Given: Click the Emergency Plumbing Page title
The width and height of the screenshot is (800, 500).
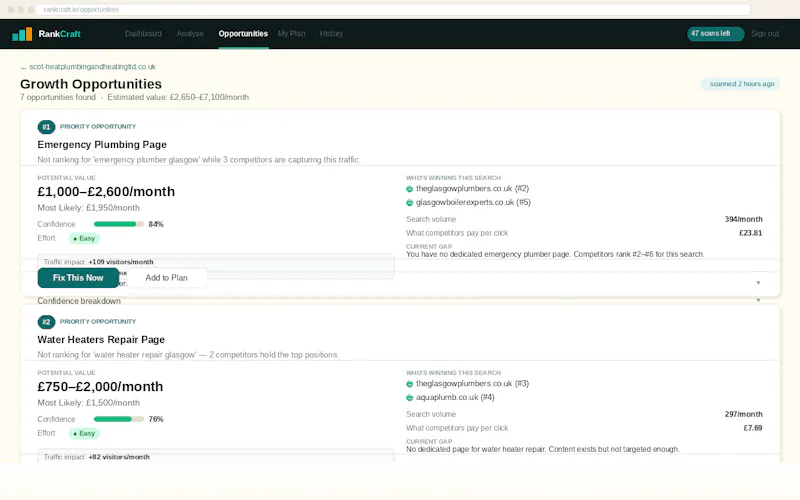Looking at the screenshot, I should [102, 145].
